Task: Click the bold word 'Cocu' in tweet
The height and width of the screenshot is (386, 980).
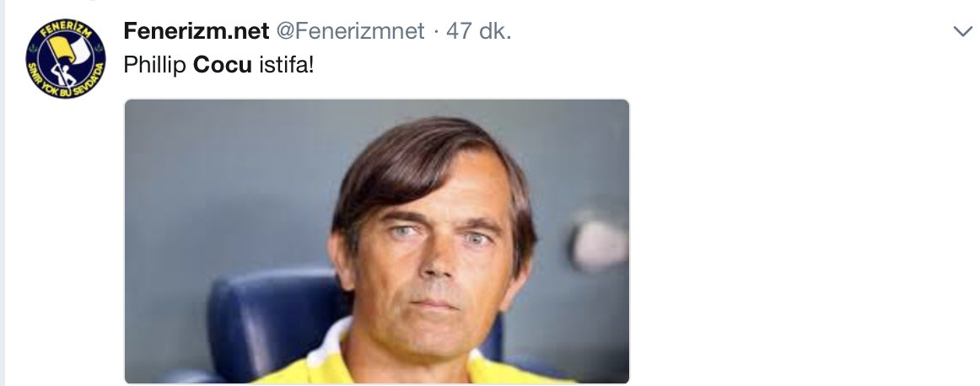Action: [x=223, y=64]
